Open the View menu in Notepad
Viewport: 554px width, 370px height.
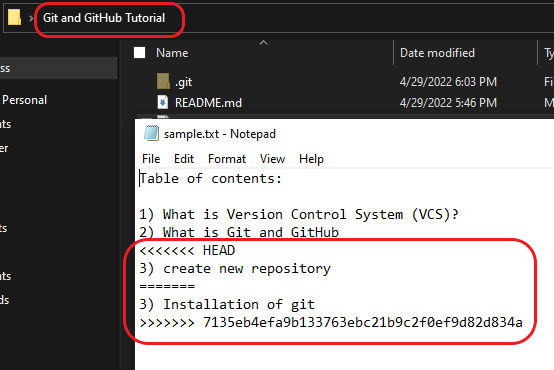pos(272,159)
